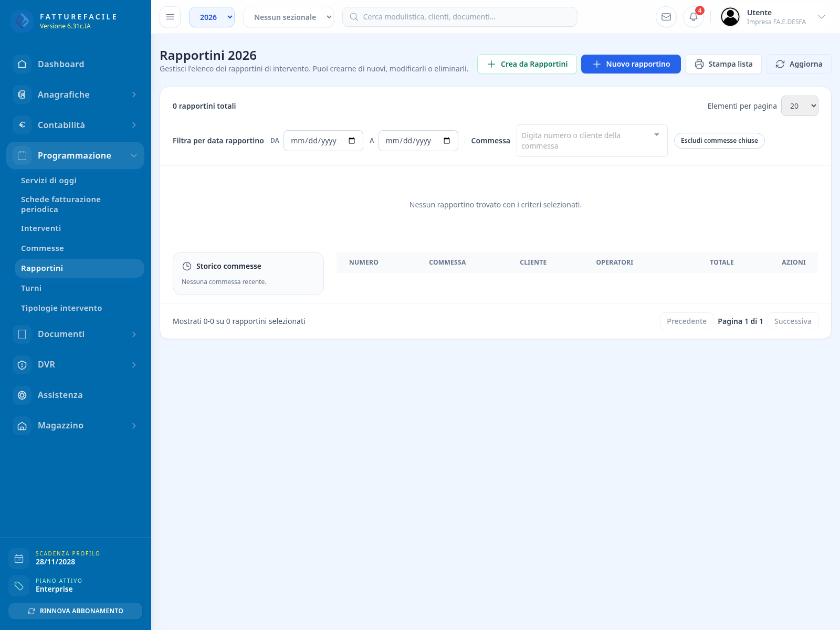Click the A date input field
The image size is (840, 630).
coord(418,141)
